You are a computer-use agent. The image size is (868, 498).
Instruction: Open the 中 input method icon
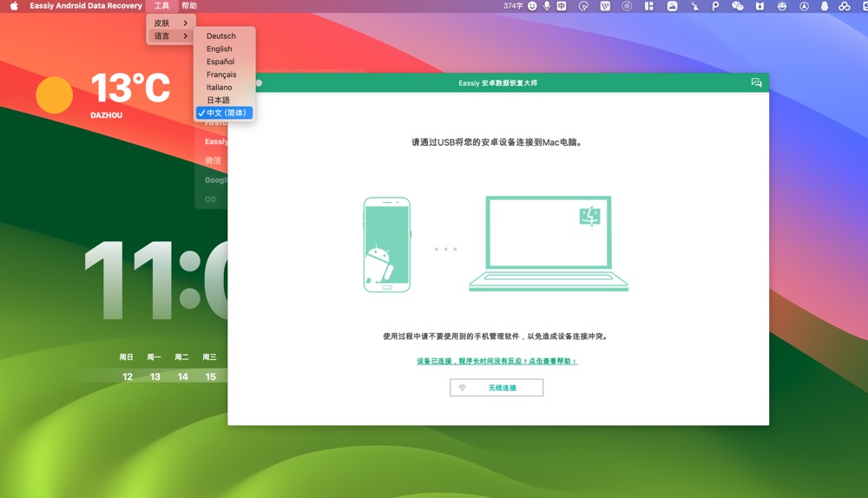[x=562, y=6]
